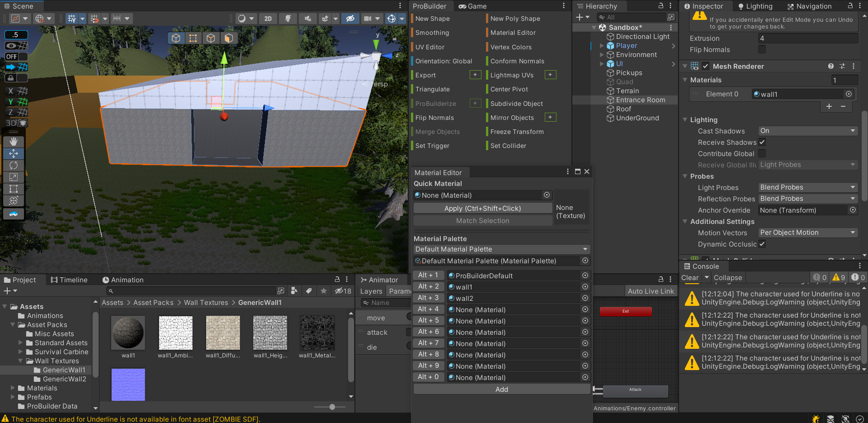Viewport: 868px width, 423px height.
Task: Open the terrain editing tool button
Action: click(14, 214)
